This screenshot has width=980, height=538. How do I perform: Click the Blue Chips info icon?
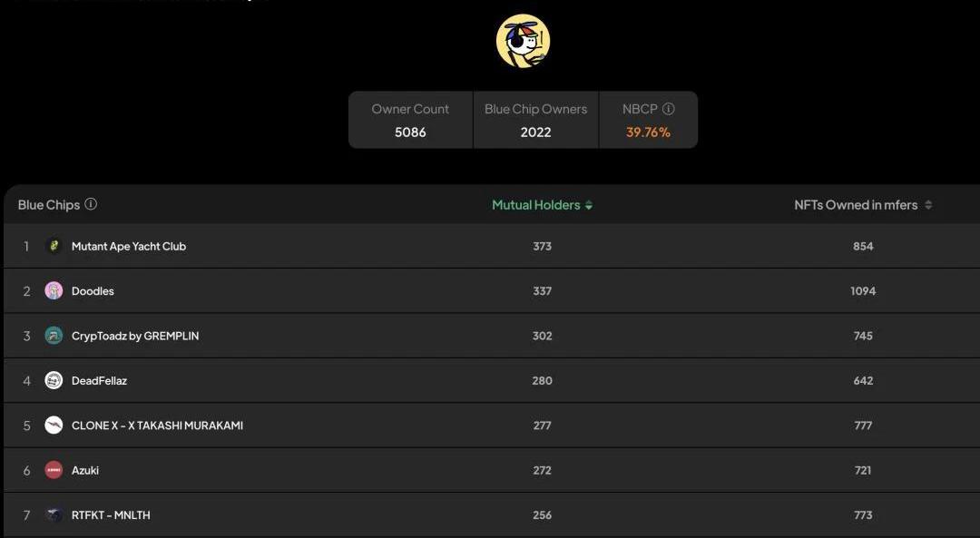coord(91,204)
